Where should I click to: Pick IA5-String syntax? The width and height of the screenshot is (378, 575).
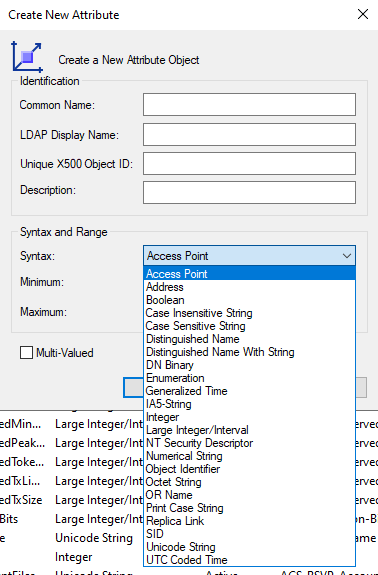249,404
